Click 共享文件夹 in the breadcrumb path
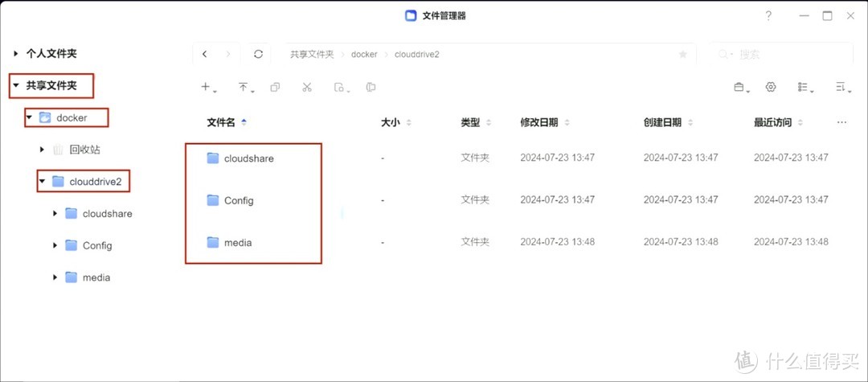The image size is (868, 382). tap(312, 54)
